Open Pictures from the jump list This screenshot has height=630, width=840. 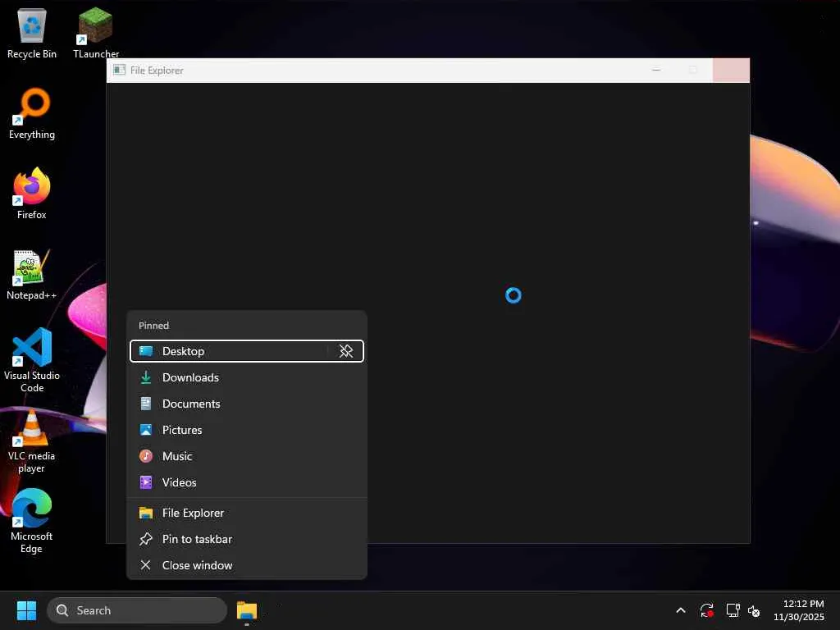click(246, 430)
